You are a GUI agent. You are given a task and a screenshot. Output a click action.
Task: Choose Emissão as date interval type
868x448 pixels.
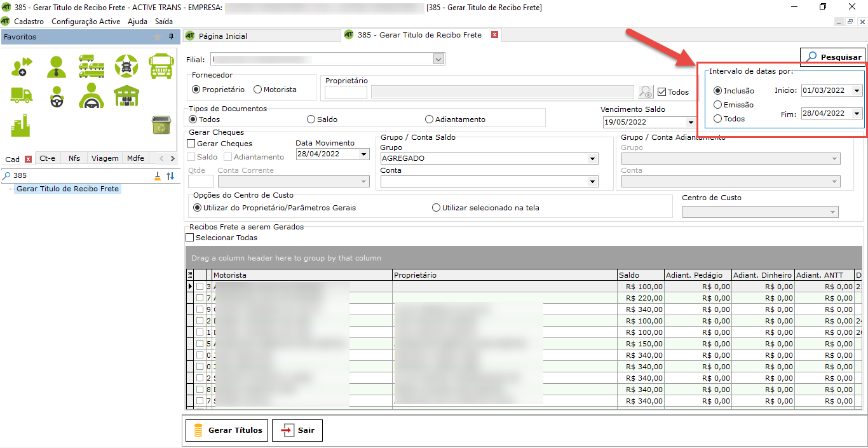(x=718, y=105)
